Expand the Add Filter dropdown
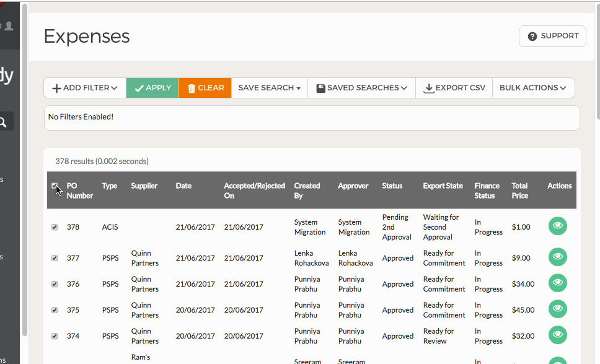Screen dimensions: 600x364 click(x=85, y=88)
